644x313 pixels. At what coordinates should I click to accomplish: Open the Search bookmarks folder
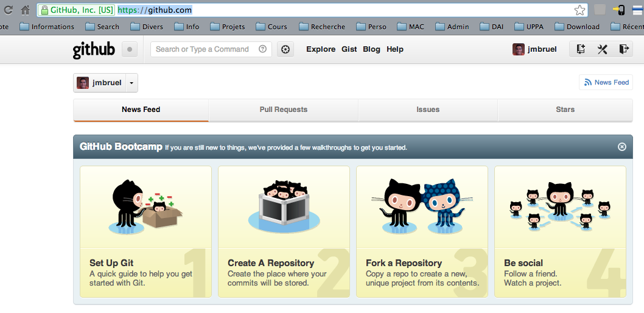click(x=102, y=27)
